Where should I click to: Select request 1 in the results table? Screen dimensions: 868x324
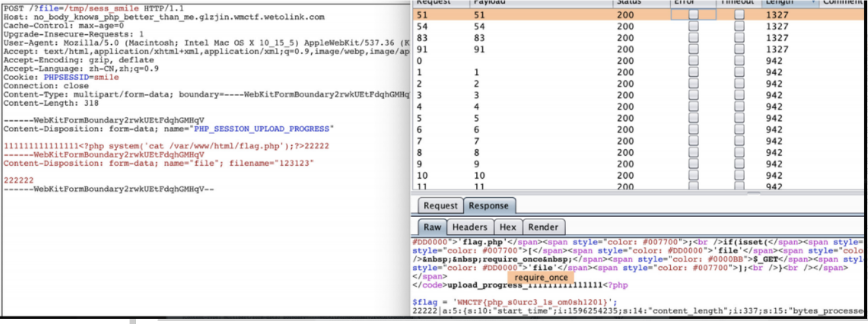tap(639, 72)
